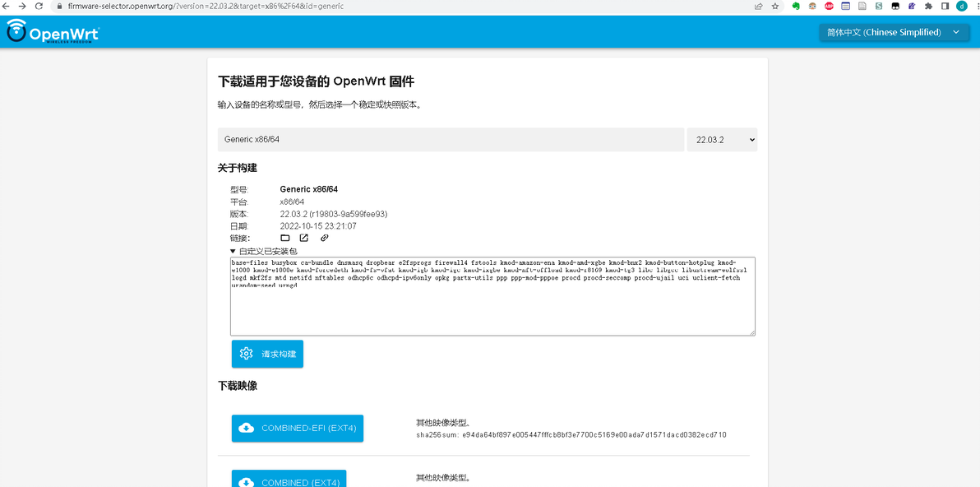Click the purple pen extension icon
This screenshot has height=487, width=980.
(911, 7)
